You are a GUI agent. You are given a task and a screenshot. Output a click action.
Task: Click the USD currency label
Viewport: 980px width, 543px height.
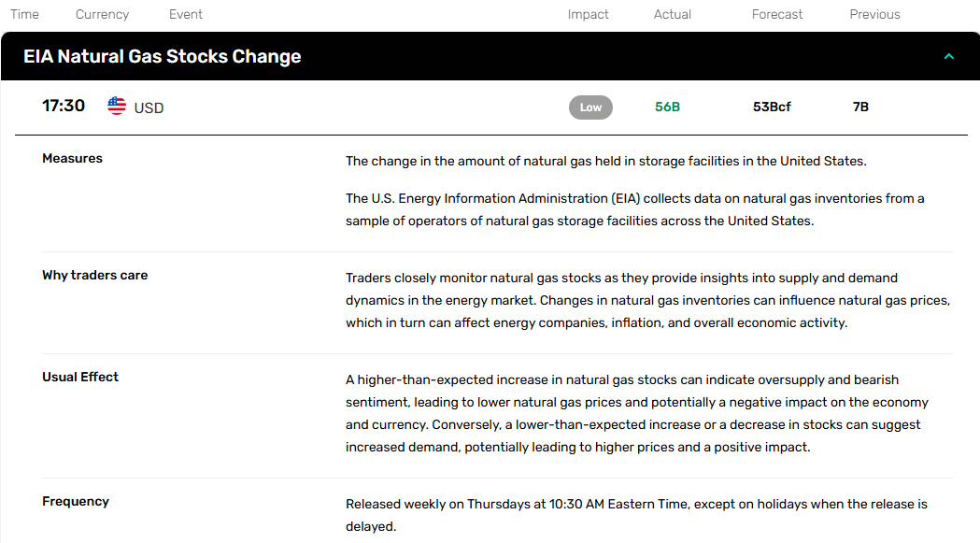coord(149,108)
